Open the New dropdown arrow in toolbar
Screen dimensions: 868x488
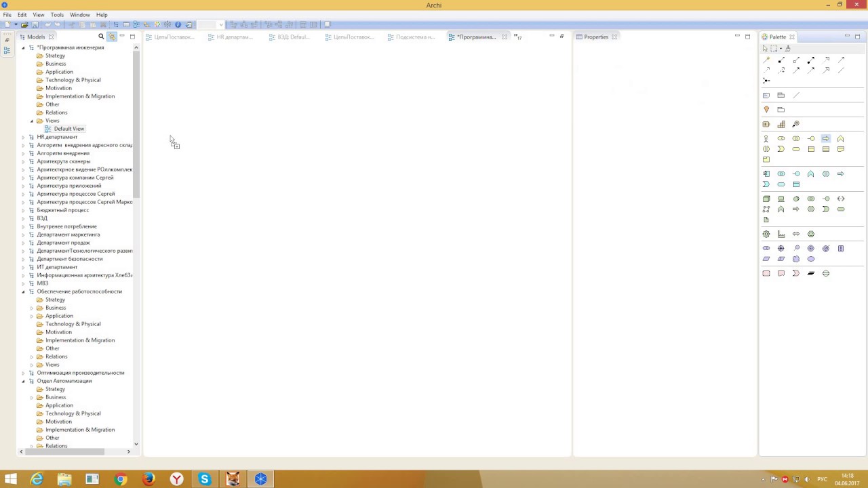coord(16,24)
